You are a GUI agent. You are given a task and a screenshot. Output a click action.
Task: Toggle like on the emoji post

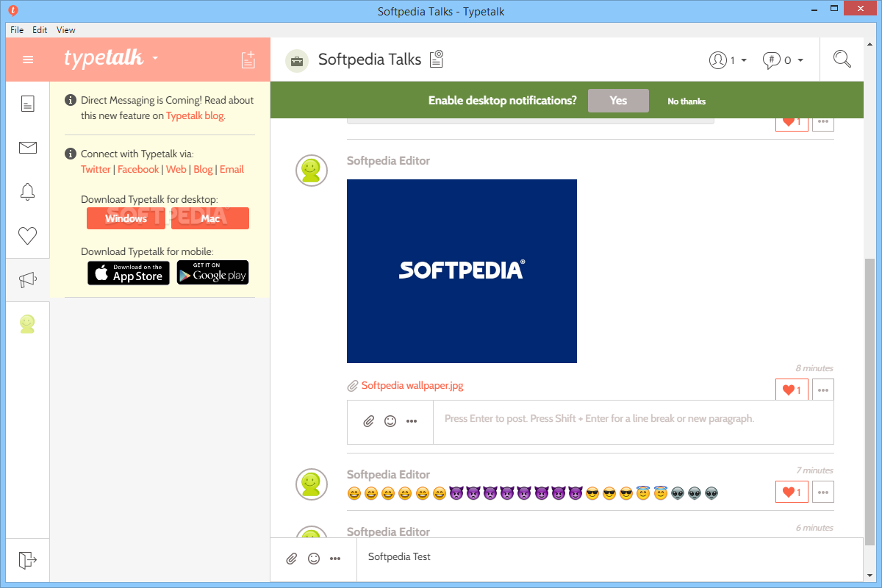(x=792, y=492)
